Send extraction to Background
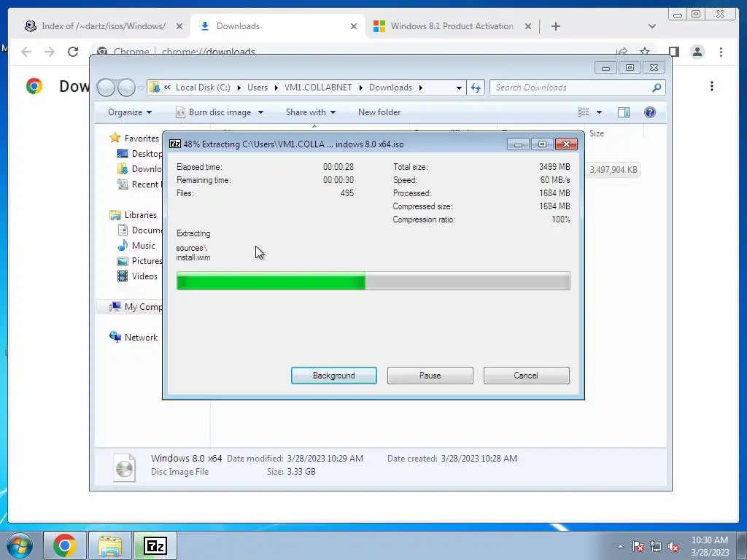Screen dimensions: 747x560 coord(333,376)
